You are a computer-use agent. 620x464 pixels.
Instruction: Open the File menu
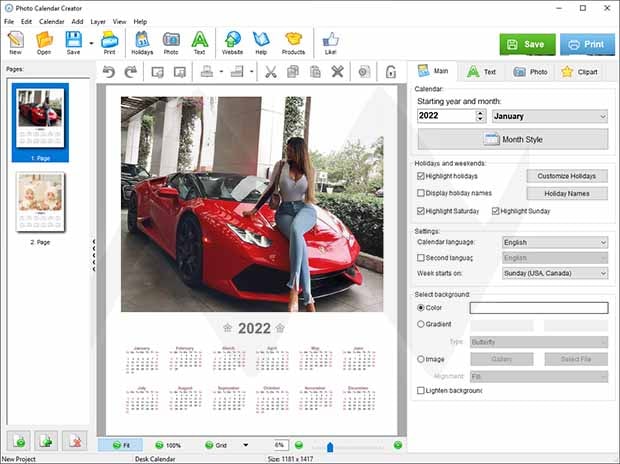(9, 21)
